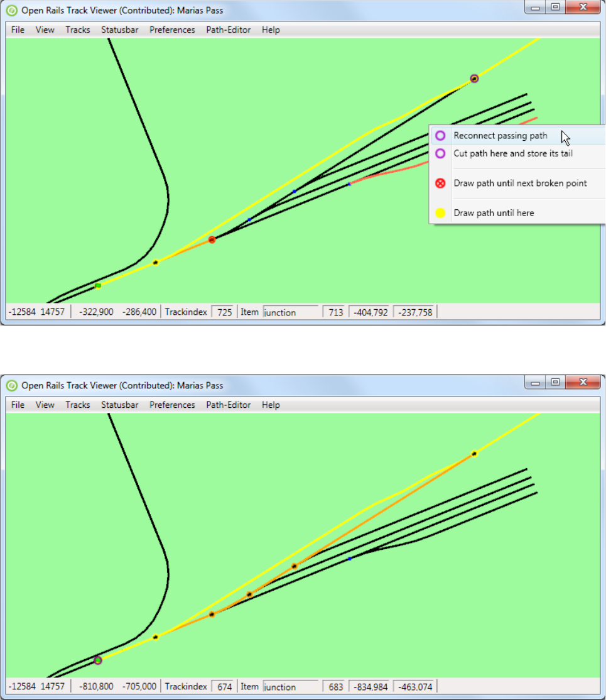Click Open Rails app icon in upper title bar
This screenshot has width=606, height=700.
(12, 10)
